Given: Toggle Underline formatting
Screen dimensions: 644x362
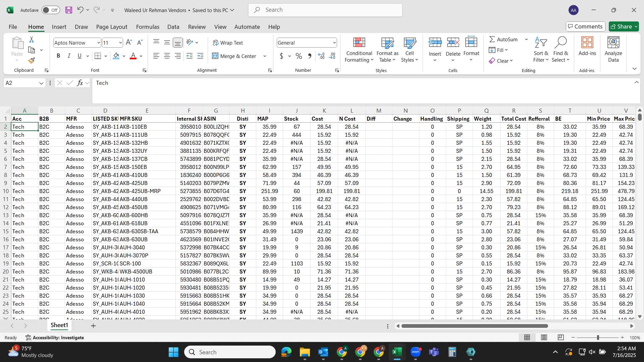Looking at the screenshot, I should click(79, 56).
